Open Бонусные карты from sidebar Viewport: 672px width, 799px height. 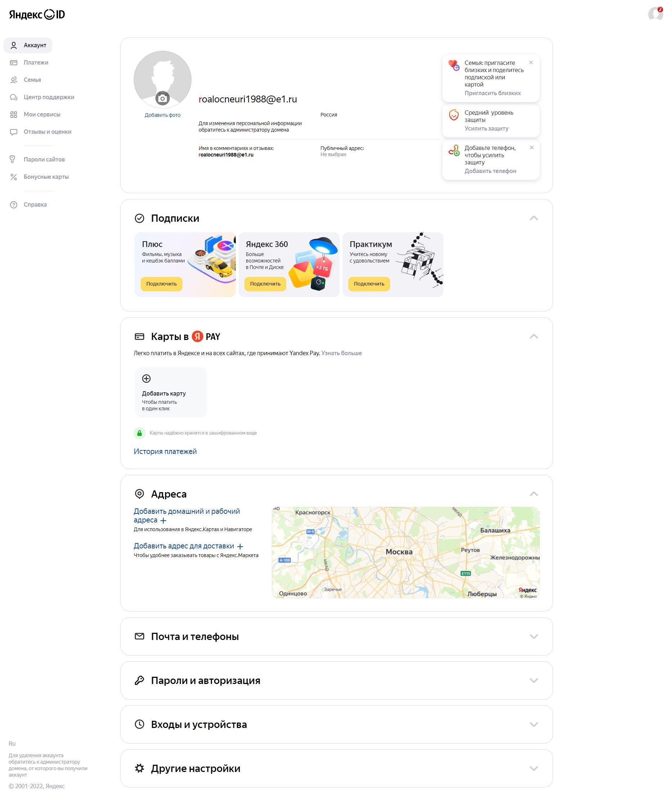(46, 177)
